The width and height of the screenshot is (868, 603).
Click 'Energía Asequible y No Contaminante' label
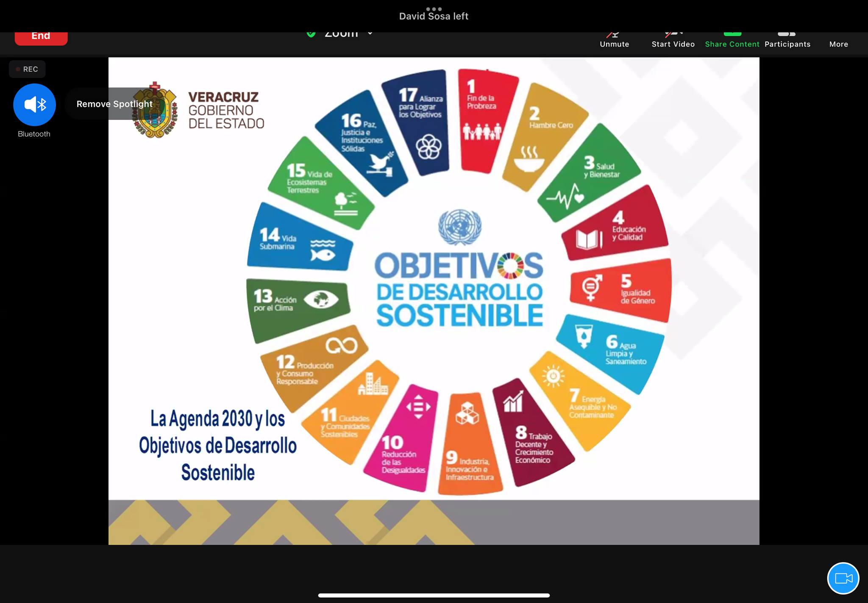tap(593, 407)
